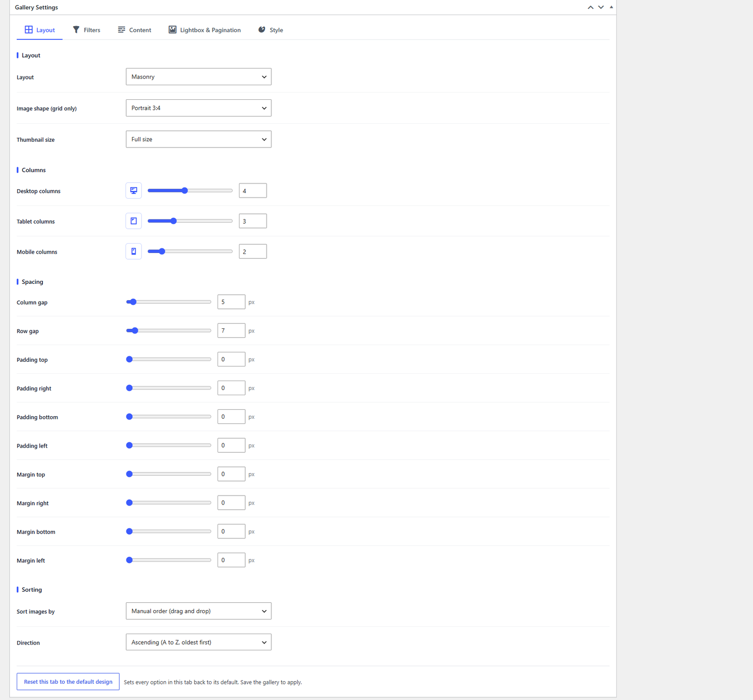
Task: Click the Padding right value field
Action: pos(231,388)
